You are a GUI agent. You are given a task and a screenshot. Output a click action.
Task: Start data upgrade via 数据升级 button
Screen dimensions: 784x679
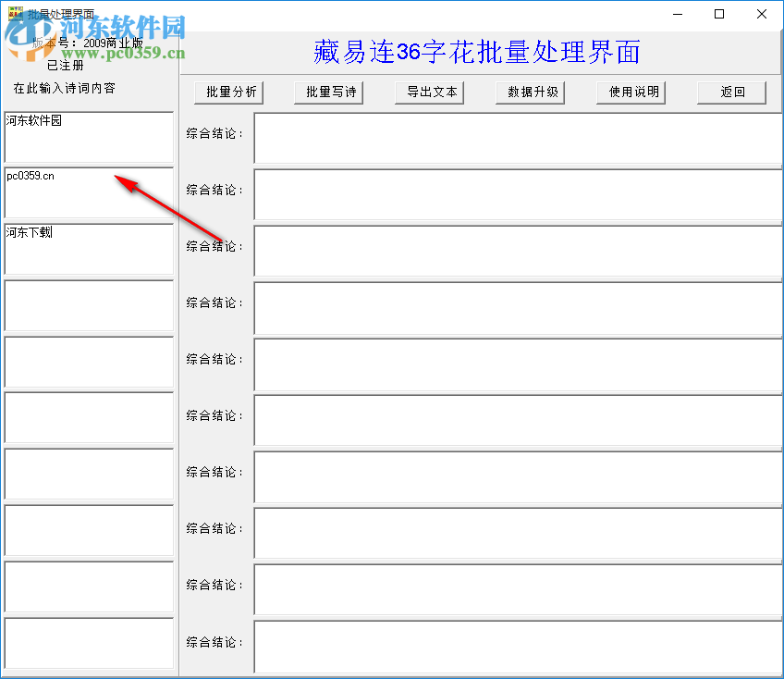coord(530,92)
